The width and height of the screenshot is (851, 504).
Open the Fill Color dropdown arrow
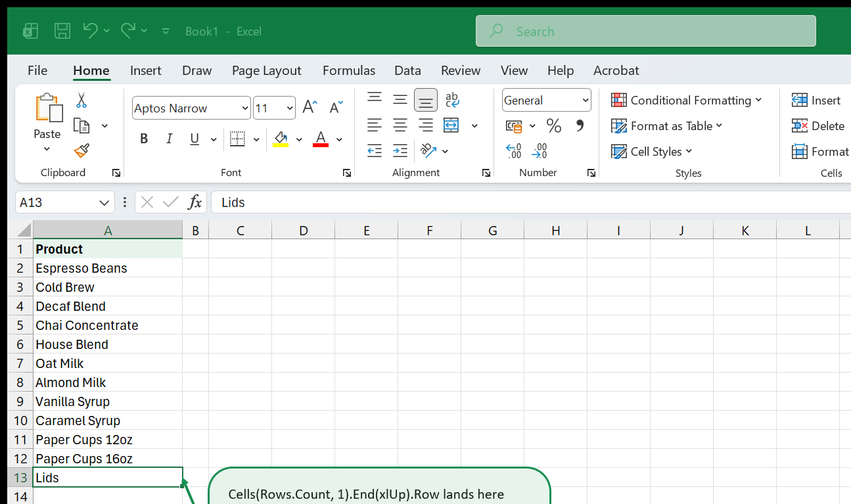pos(299,139)
